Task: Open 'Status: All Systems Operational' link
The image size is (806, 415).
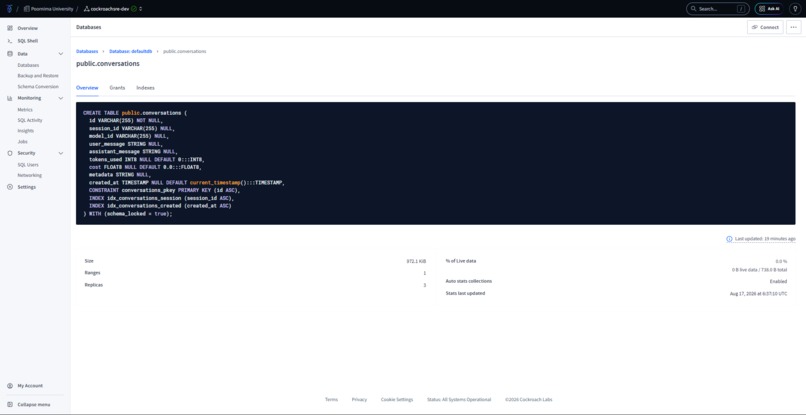Action: tap(459, 400)
